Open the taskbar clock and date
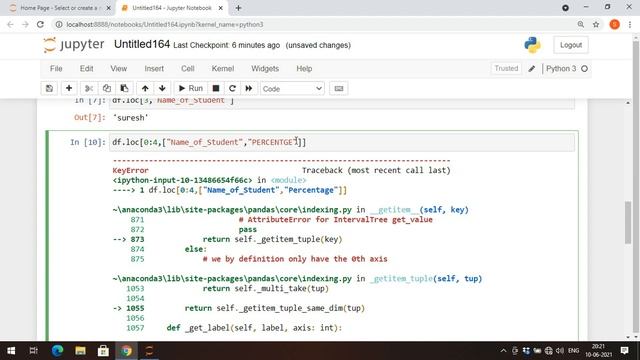This screenshot has width=640, height=360. tap(598, 351)
